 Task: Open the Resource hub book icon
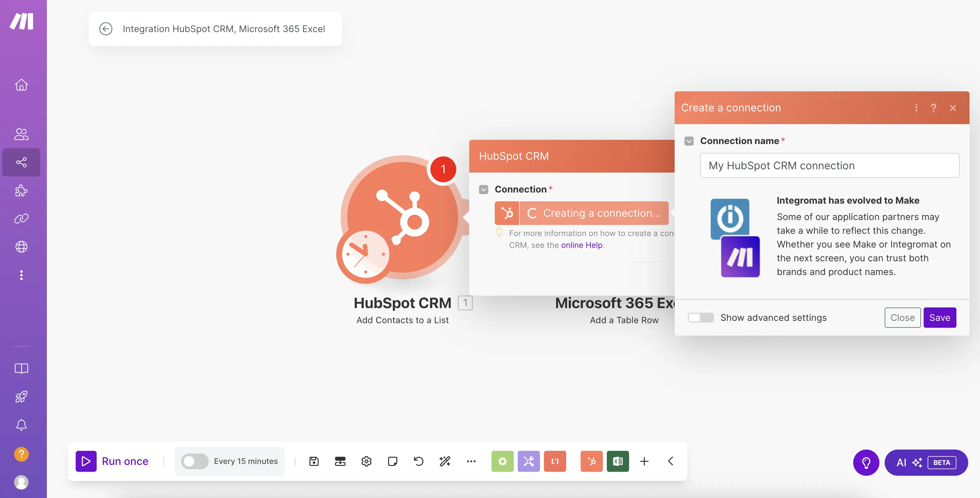point(21,368)
